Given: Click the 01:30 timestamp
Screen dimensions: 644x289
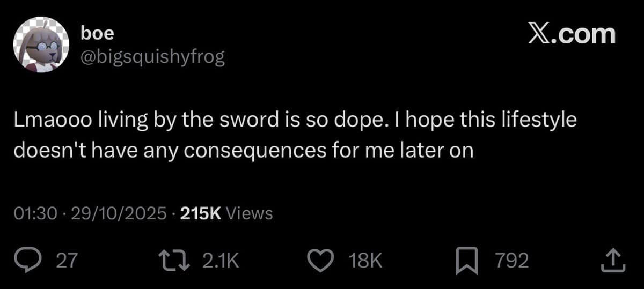Looking at the screenshot, I should tap(35, 213).
